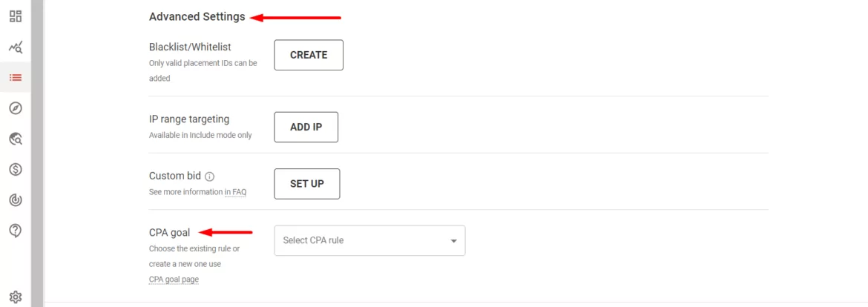Click the IP range targeting label
This screenshot has width=868, height=307.
(x=189, y=119)
